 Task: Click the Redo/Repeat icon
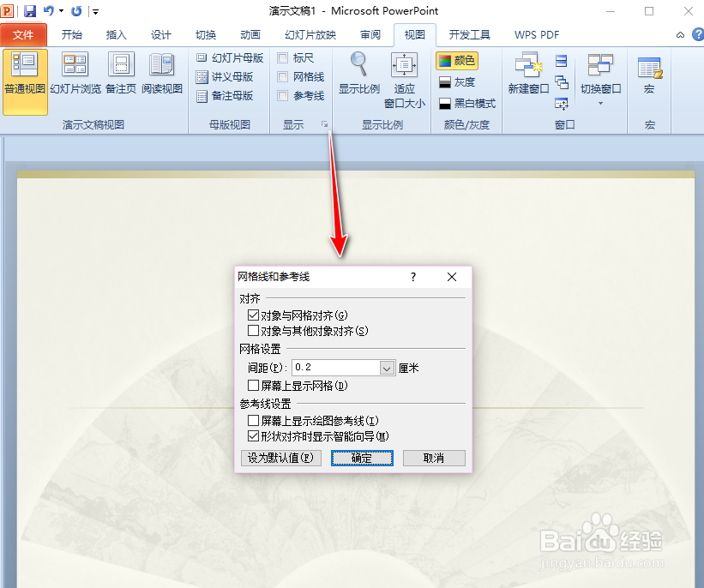point(76,11)
